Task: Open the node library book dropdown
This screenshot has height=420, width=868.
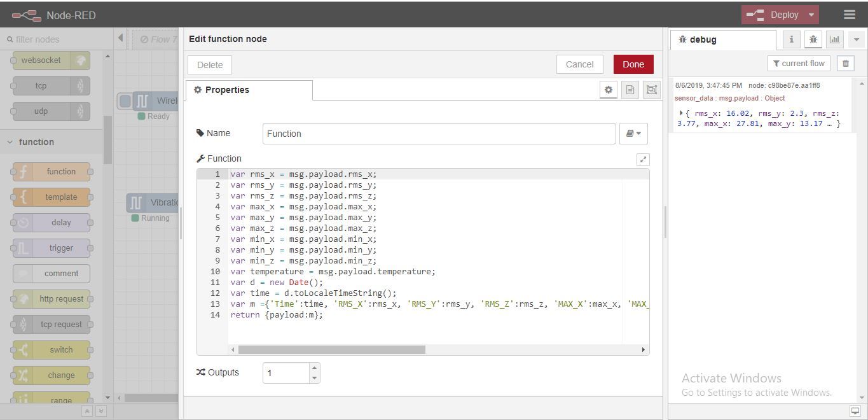Action: coord(633,134)
